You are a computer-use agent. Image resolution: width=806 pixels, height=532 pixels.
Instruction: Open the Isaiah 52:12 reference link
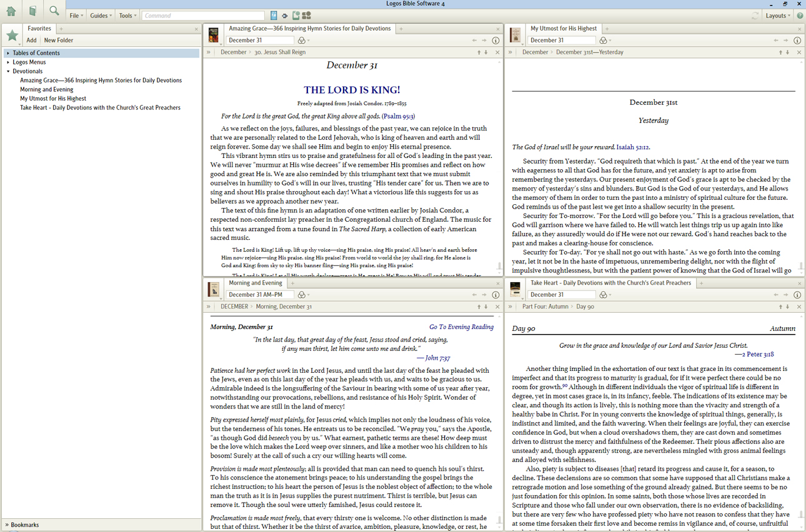(x=633, y=147)
